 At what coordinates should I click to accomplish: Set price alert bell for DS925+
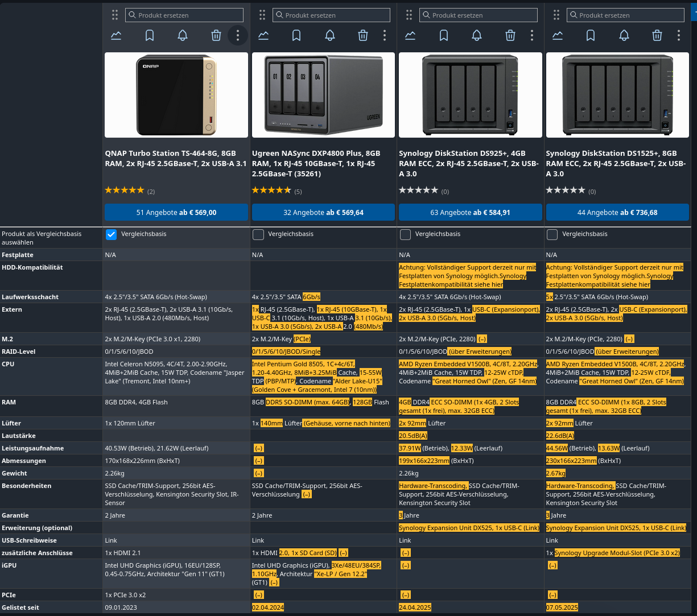pos(477,35)
